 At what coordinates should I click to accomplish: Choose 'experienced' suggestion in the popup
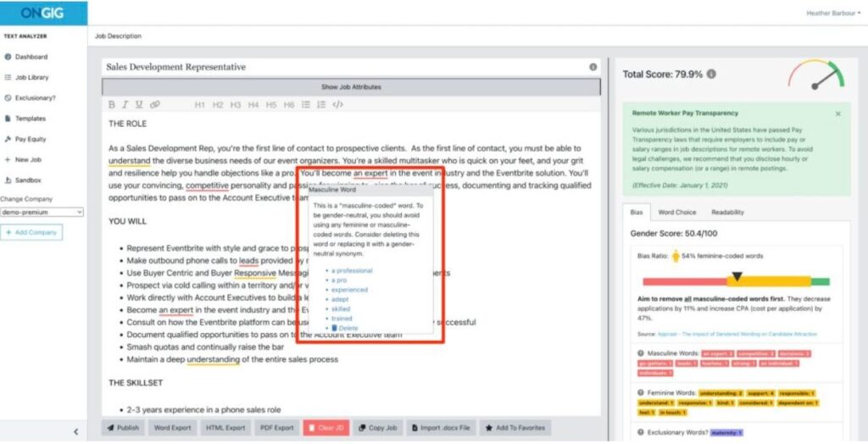tap(349, 290)
